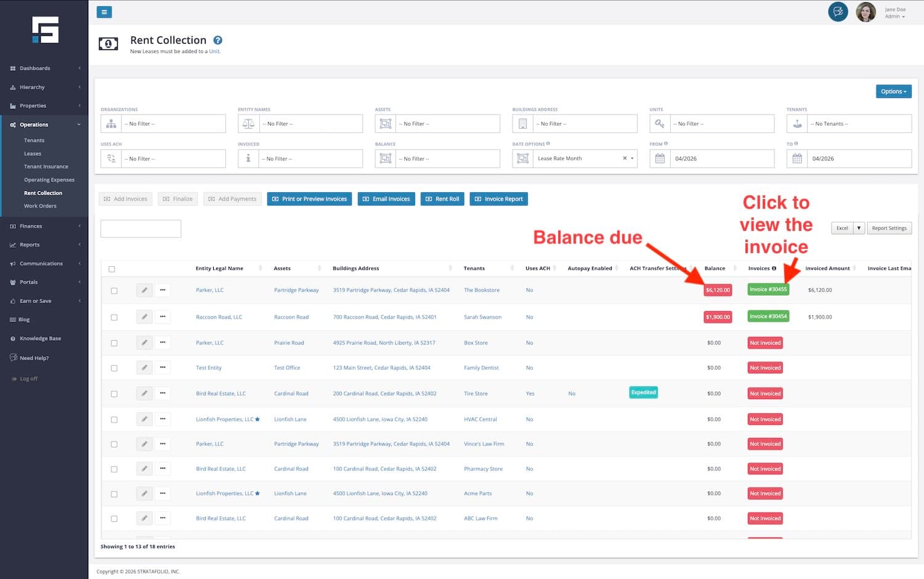Click the help question mark beside Rent Collection
Screen dimensions: 924x579
pos(217,41)
